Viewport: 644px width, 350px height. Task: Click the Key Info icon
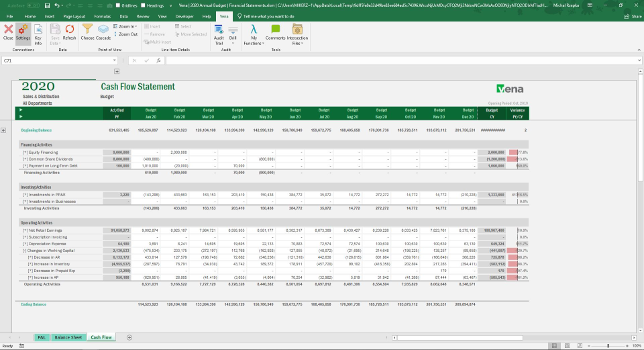point(38,32)
